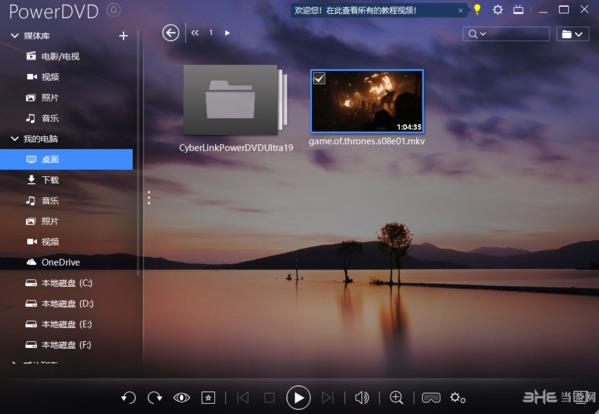Click the game.of.thrones.s08e01.mkv filename

point(367,141)
